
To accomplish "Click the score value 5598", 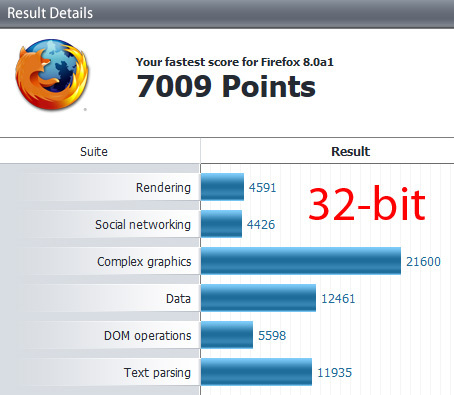I will [272, 336].
